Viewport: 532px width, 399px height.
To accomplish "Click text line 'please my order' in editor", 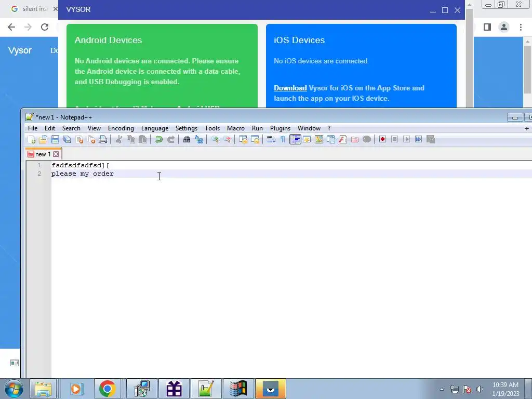I will [x=83, y=174].
